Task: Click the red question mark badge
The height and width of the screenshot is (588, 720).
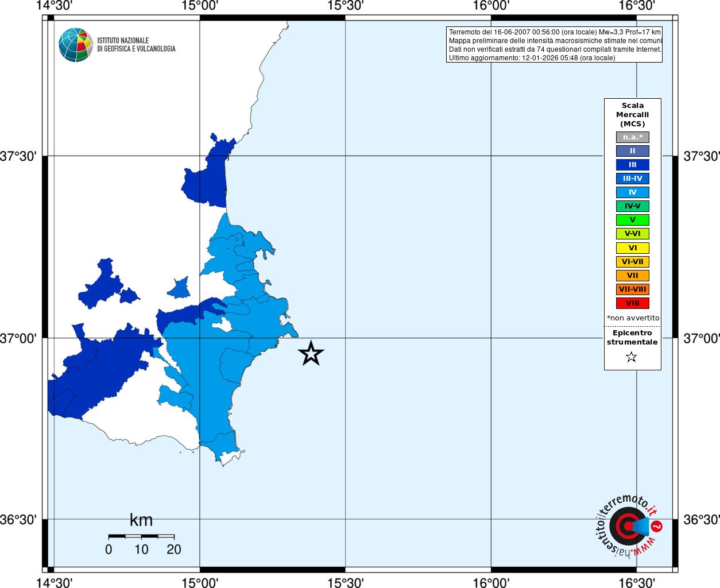Action: [x=657, y=526]
